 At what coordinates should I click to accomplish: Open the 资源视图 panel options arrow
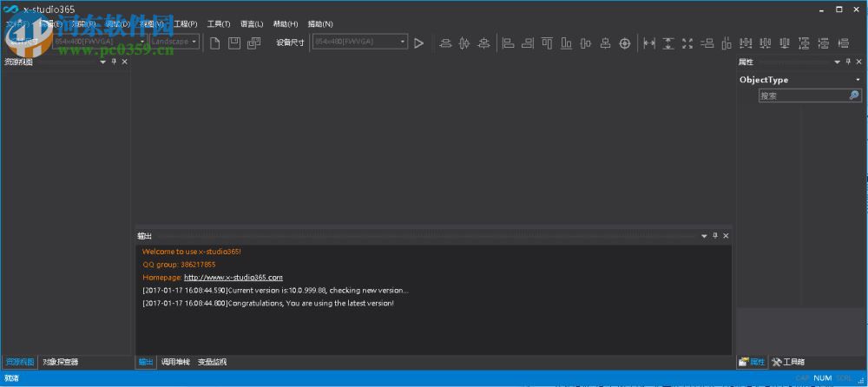pos(103,62)
